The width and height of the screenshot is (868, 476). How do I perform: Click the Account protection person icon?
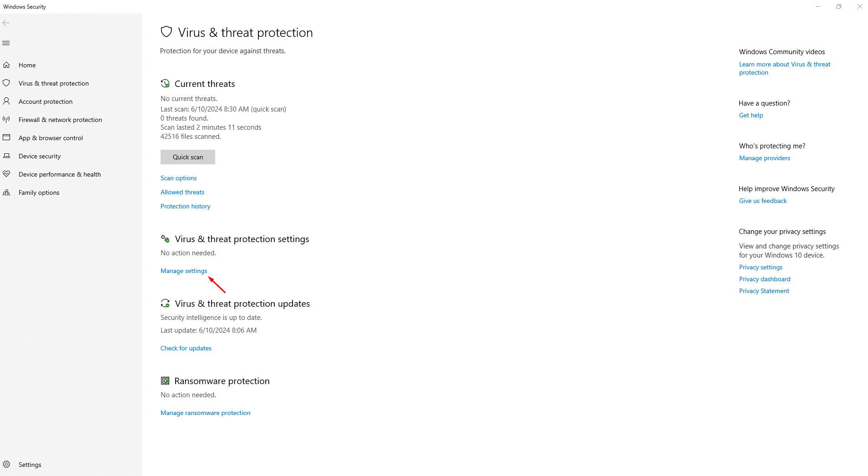point(6,101)
